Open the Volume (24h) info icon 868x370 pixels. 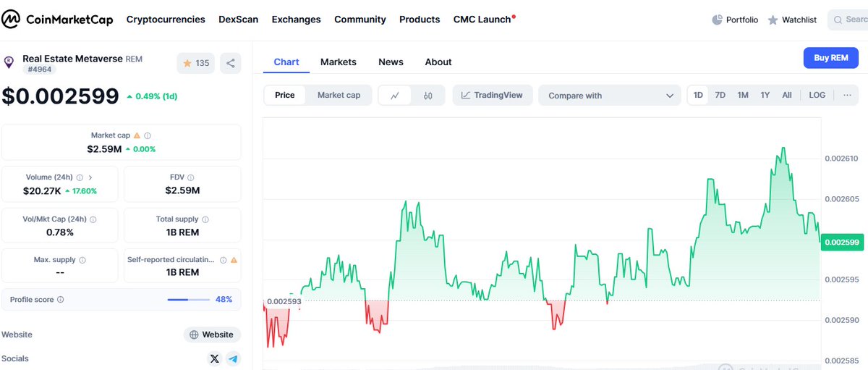pyautogui.click(x=80, y=177)
